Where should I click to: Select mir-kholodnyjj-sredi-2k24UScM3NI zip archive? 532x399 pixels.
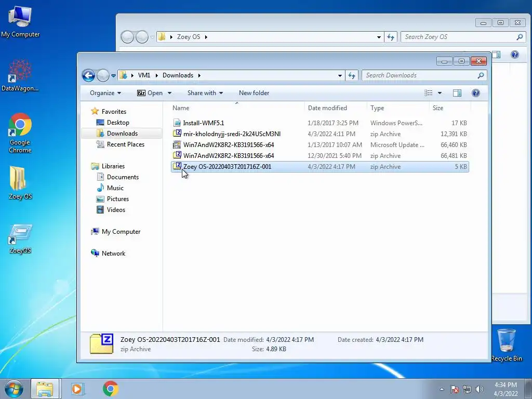click(x=320, y=134)
